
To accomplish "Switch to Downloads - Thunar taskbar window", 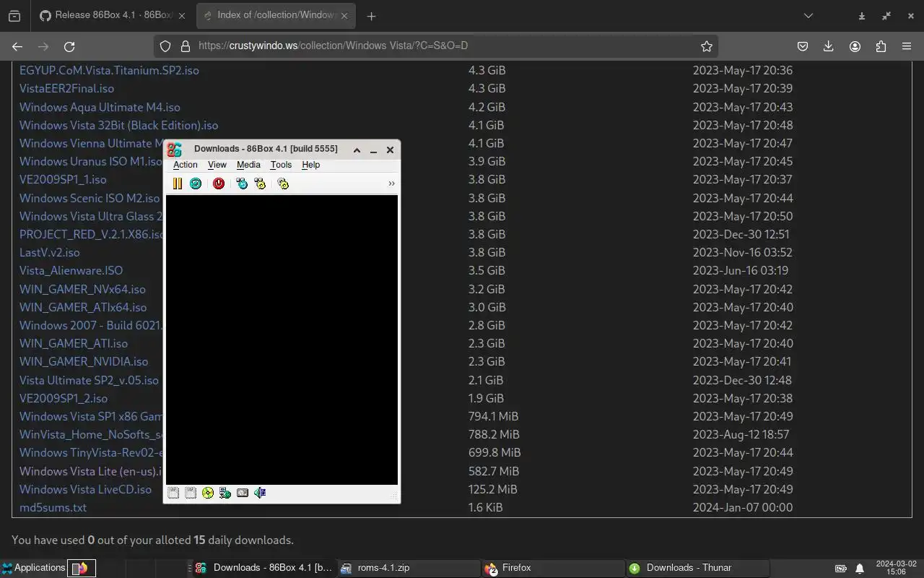I will tap(697, 568).
